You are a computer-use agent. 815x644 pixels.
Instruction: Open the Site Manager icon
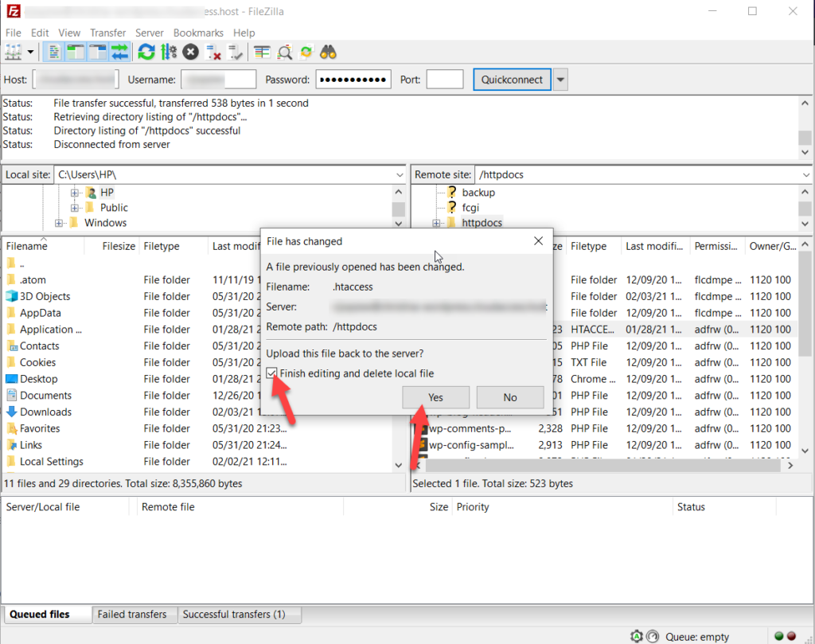(x=13, y=53)
